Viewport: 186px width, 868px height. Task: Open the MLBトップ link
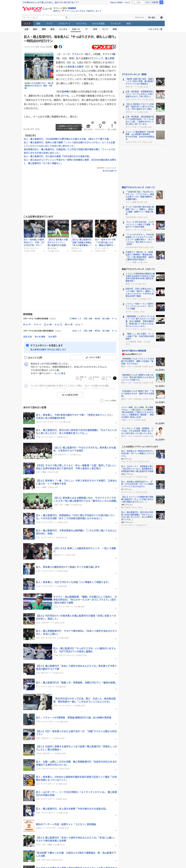77,331
